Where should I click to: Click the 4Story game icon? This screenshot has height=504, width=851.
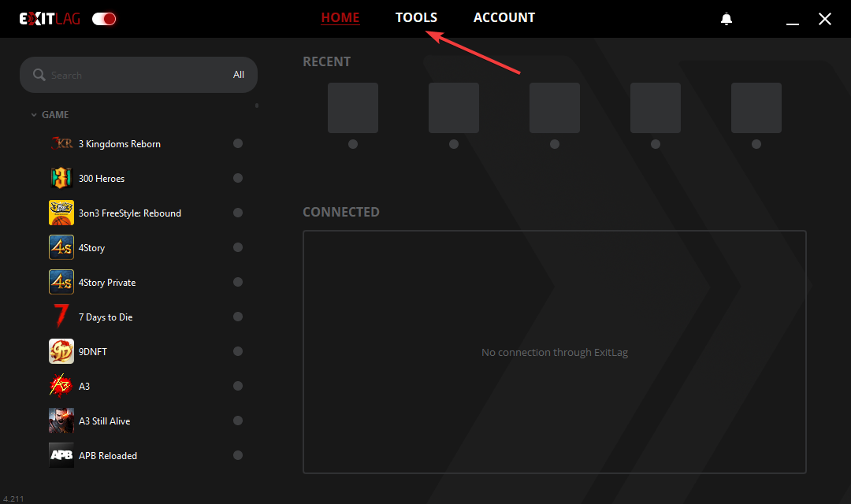61,247
